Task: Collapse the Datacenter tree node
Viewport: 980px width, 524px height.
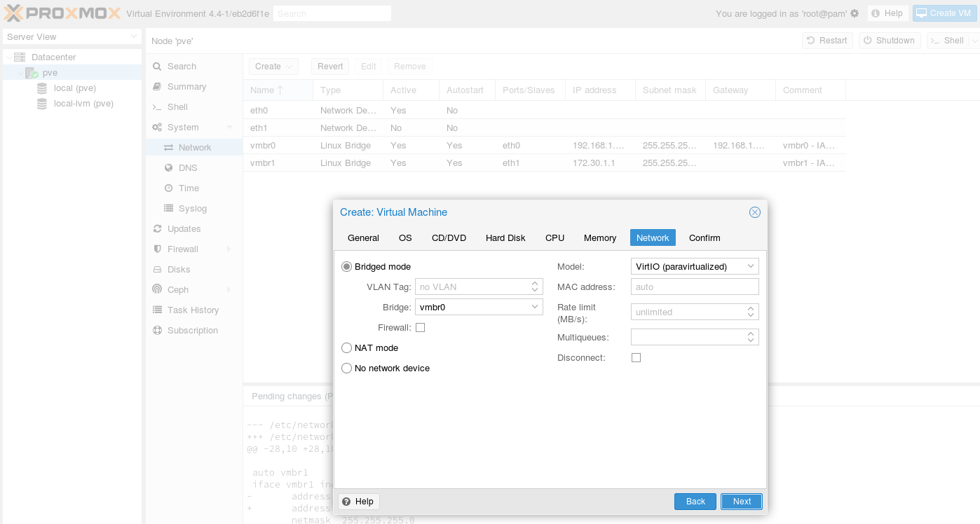Action: tap(8, 57)
